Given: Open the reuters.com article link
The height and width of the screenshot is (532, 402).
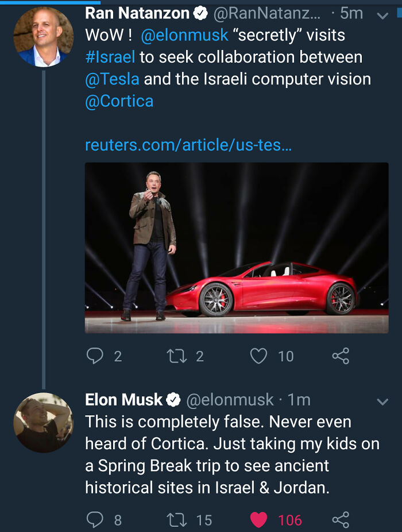Looking at the screenshot, I should 188,147.
